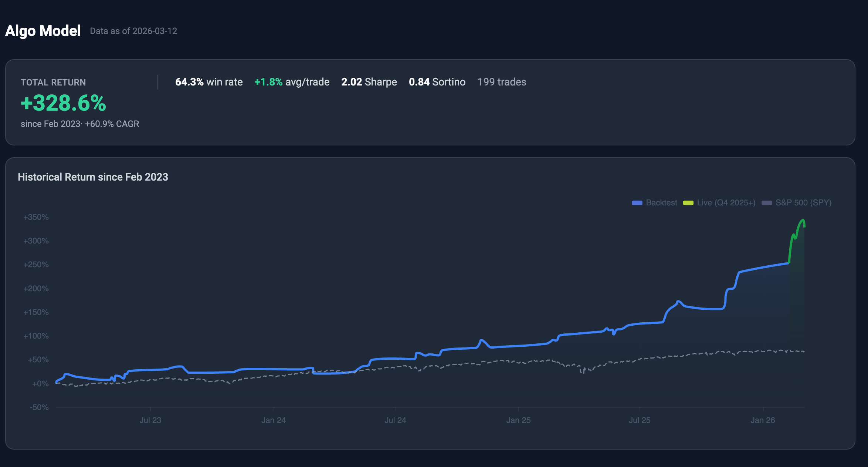Click the Jan 26 x-axis label
The width and height of the screenshot is (868, 467).
(762, 420)
